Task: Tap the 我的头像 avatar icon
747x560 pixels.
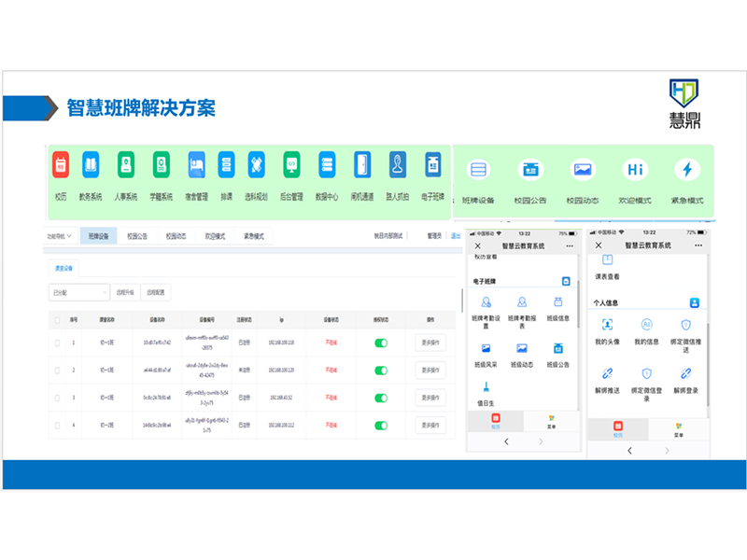Action: 607,325
